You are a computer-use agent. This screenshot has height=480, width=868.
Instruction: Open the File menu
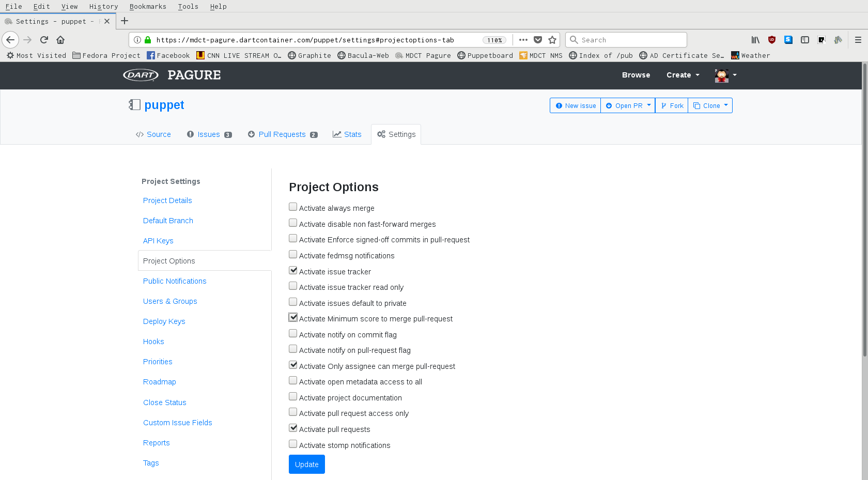[13, 6]
